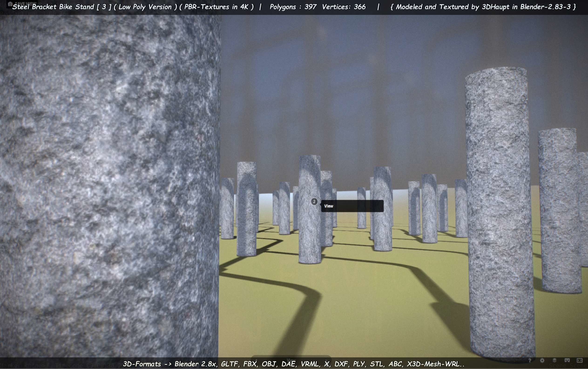Click the View label in bottom annotation bar
Viewport: 588px width, 369px height.
(x=291, y=360)
